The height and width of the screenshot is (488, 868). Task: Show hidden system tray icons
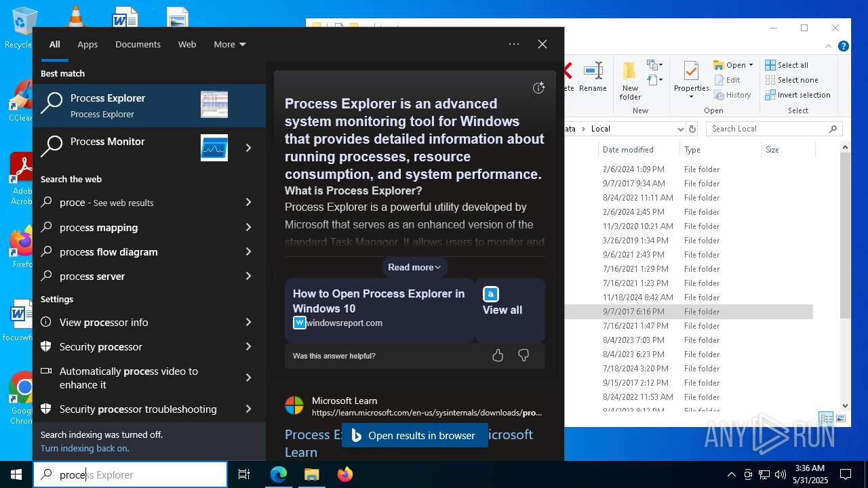pyautogui.click(x=731, y=474)
